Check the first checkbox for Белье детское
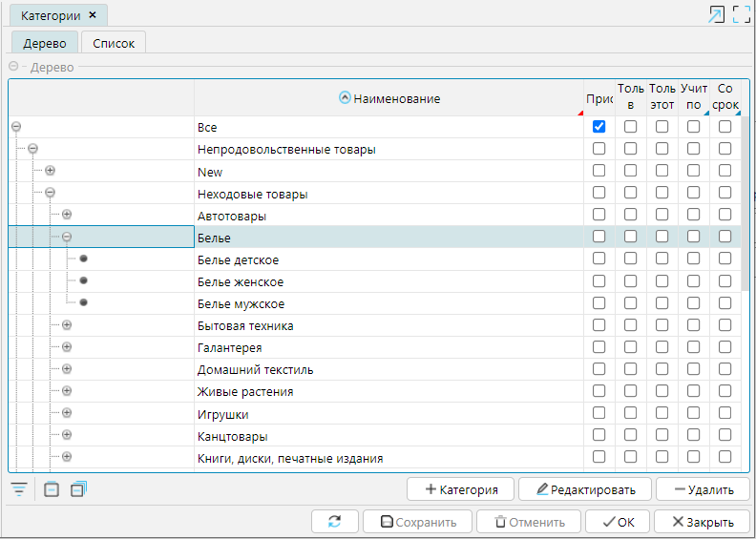The image size is (756, 539). 598,259
